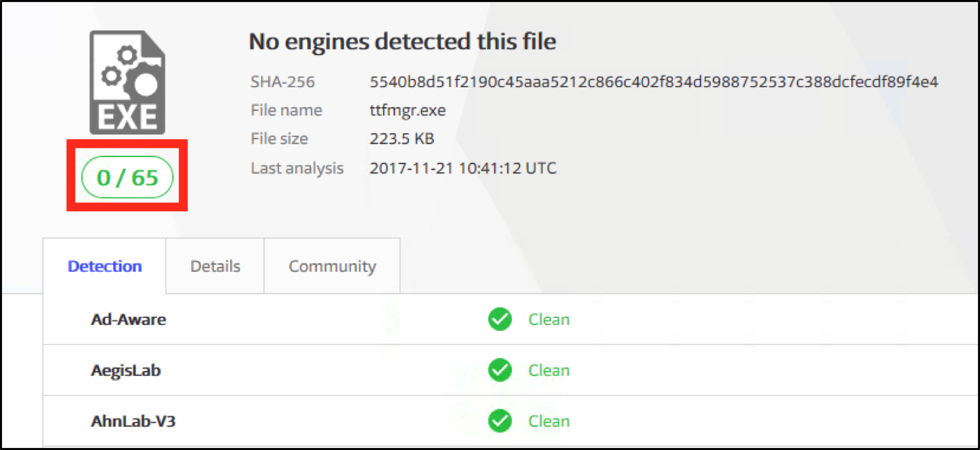This screenshot has height=450, width=980.
Task: Click the "No engines detected this file" heading
Action: coord(402,41)
